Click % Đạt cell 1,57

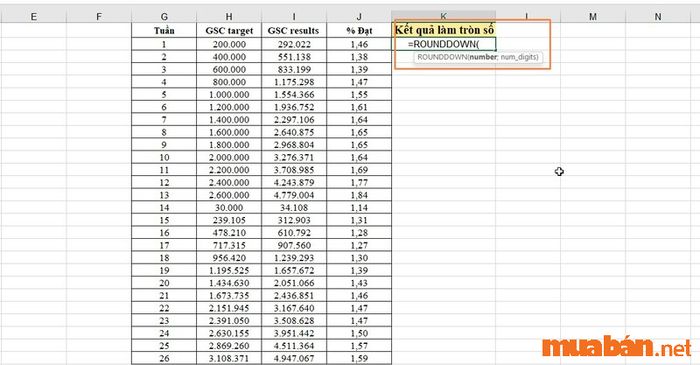point(359,346)
